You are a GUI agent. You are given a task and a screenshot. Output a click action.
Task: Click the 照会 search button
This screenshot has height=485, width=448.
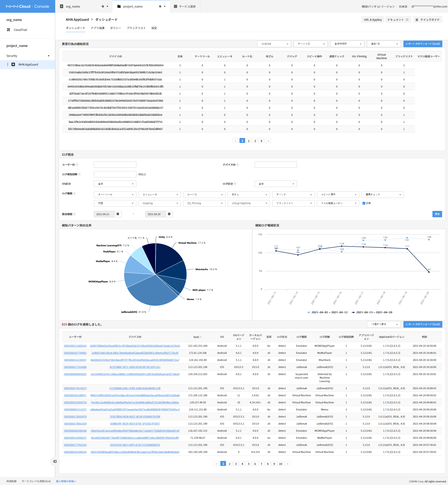[437, 214]
